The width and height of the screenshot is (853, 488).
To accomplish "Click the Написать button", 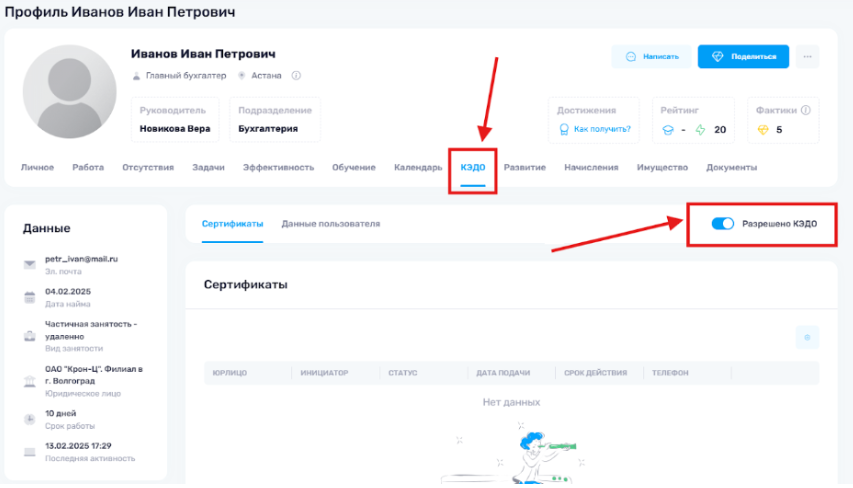I will click(651, 57).
